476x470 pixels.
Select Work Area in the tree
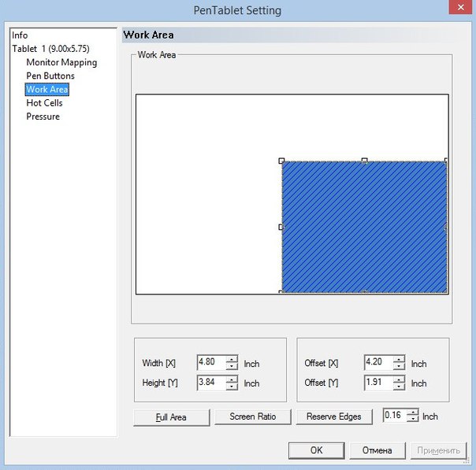point(47,90)
